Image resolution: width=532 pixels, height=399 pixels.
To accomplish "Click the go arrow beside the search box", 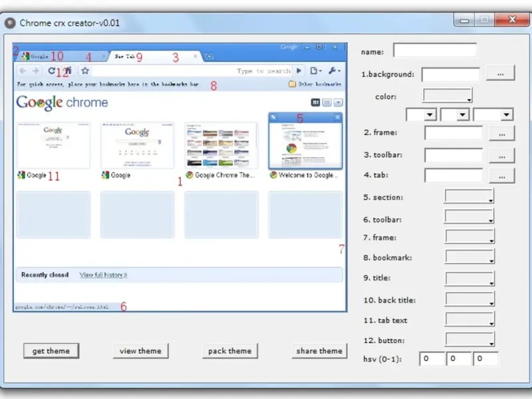I will pos(299,70).
